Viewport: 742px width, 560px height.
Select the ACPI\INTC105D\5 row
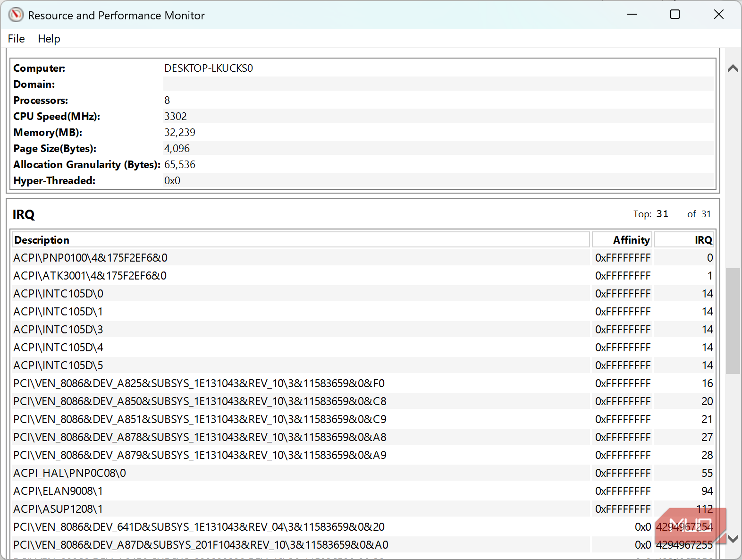click(363, 365)
